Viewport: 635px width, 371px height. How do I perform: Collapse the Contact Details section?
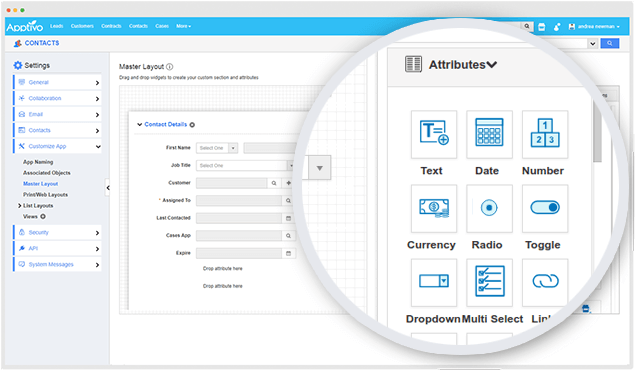139,124
